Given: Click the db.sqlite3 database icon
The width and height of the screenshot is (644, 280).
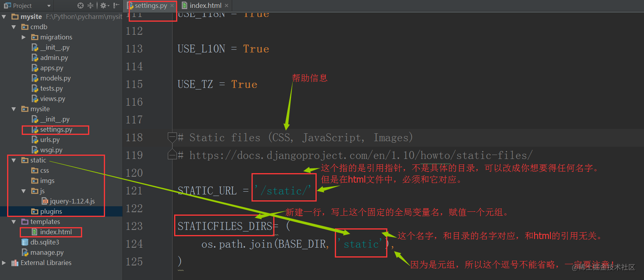Looking at the screenshot, I should coord(25,242).
